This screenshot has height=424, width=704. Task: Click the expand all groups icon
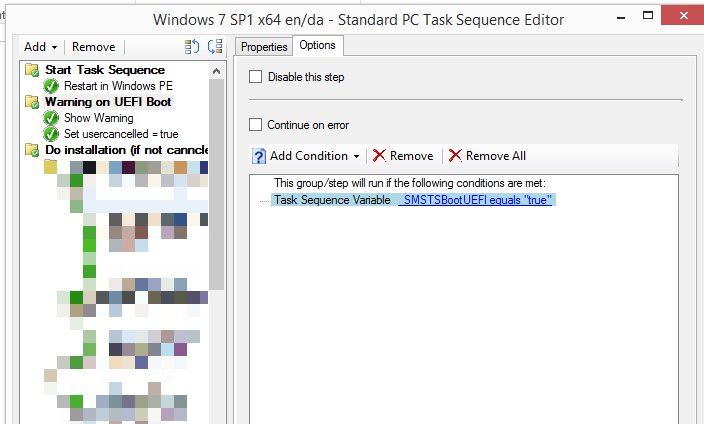coord(192,47)
